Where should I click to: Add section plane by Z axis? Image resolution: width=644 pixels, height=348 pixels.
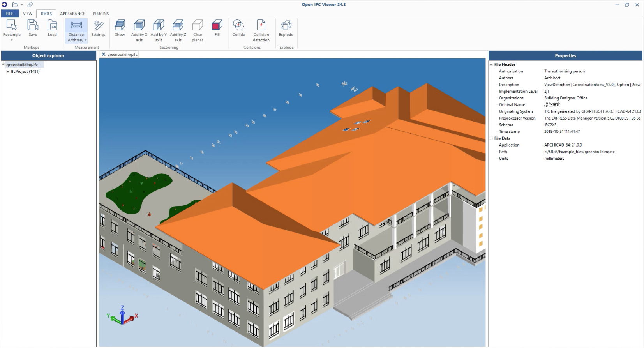178,26
